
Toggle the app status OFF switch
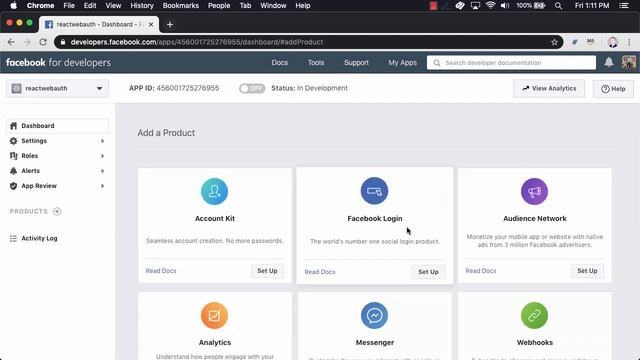tap(252, 88)
